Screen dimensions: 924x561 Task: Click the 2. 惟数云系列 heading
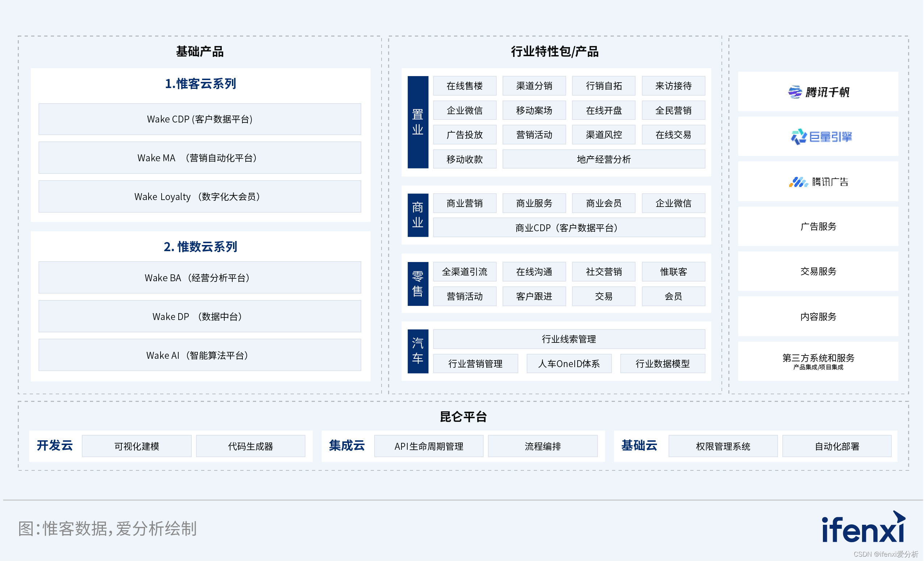coord(201,246)
